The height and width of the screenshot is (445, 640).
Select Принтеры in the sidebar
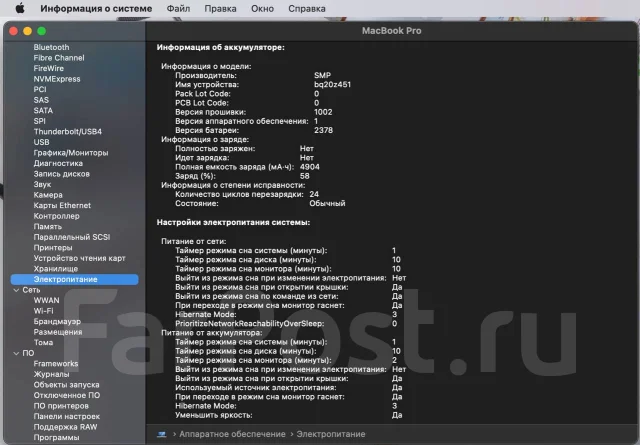tap(53, 248)
